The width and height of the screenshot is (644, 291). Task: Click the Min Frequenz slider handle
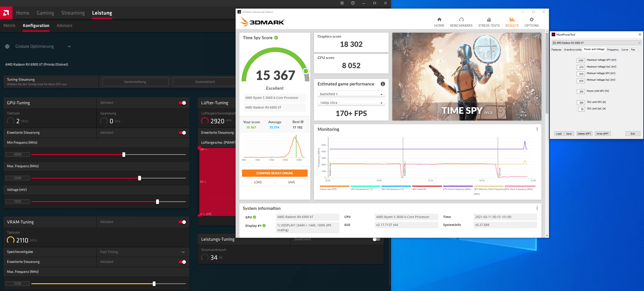(x=124, y=155)
